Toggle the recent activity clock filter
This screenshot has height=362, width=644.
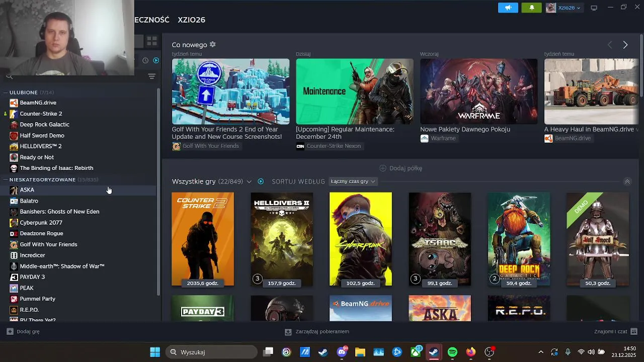point(145,60)
